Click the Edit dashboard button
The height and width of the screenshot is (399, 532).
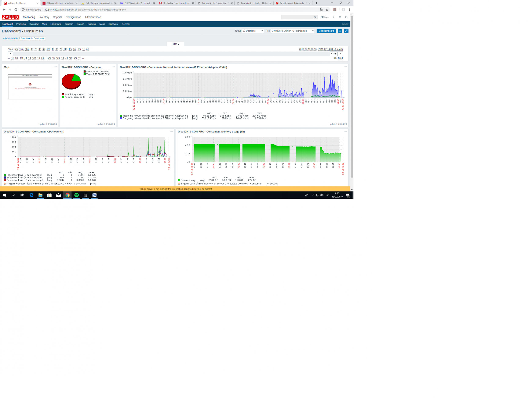[326, 31]
